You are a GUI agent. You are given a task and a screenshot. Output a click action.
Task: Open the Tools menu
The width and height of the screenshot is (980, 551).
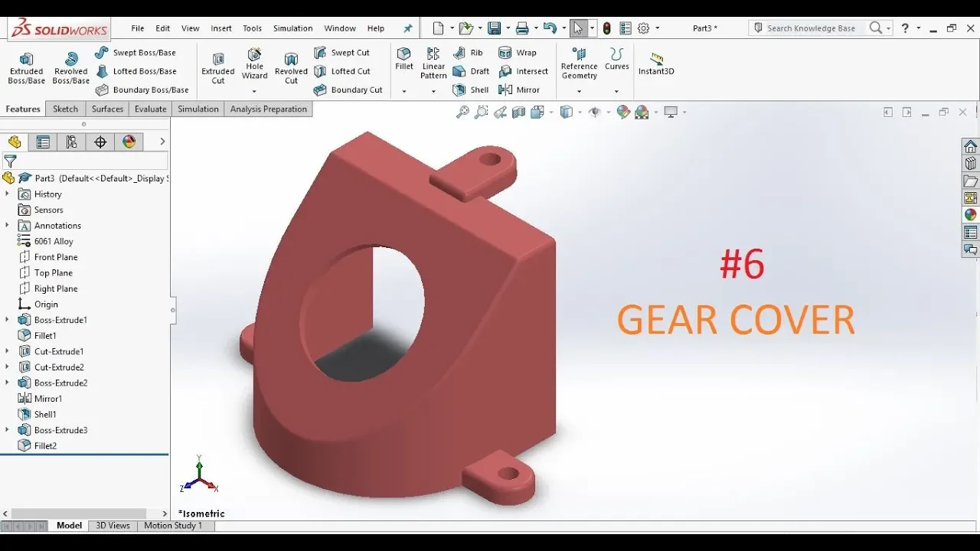[253, 28]
